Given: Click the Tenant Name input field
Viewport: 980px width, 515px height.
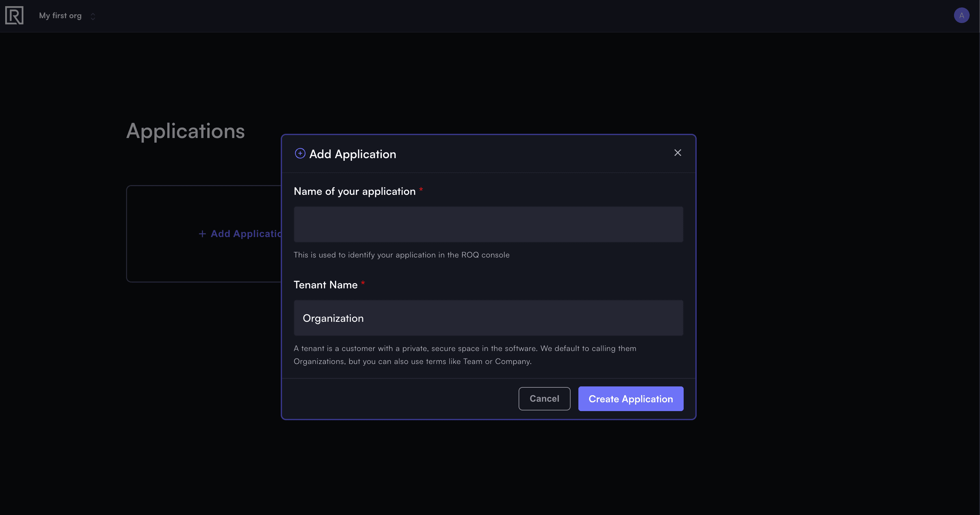Looking at the screenshot, I should click(488, 318).
